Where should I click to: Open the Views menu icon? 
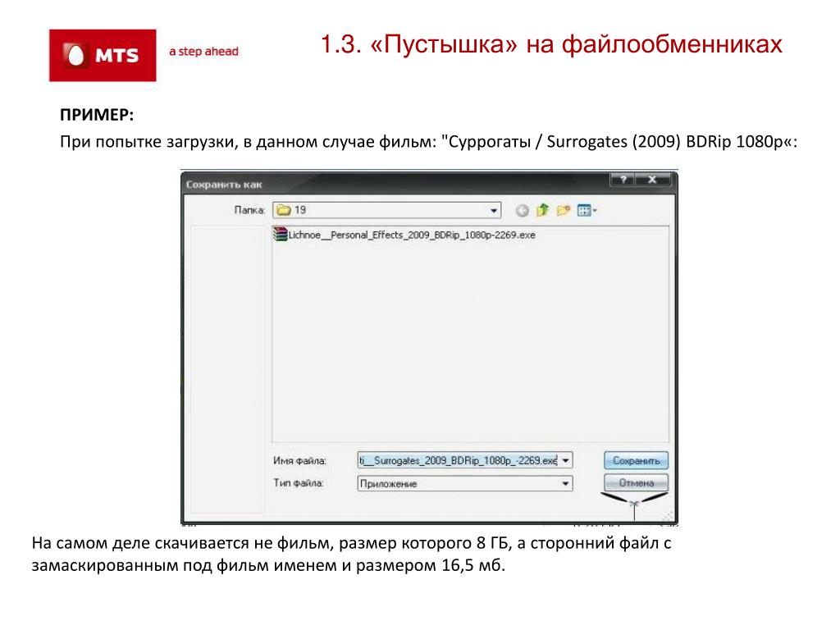587,211
